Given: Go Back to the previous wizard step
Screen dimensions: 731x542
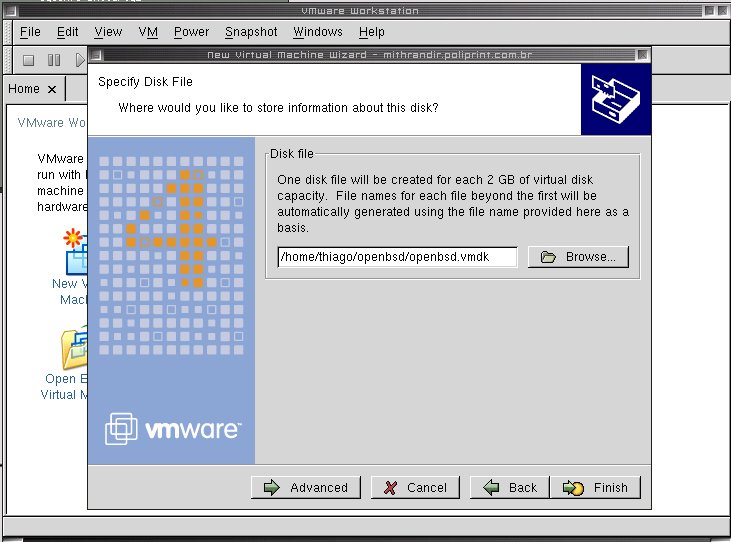Looking at the screenshot, I should click(510, 487).
